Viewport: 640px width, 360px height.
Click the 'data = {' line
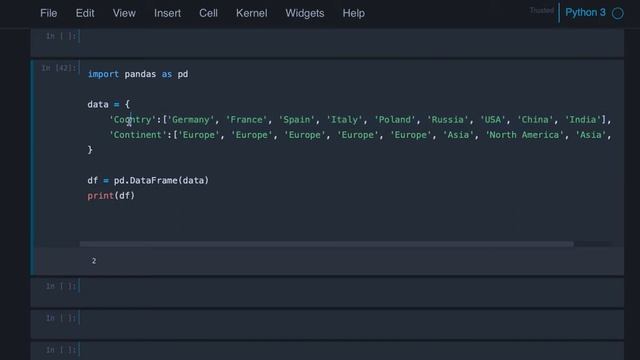click(109, 104)
